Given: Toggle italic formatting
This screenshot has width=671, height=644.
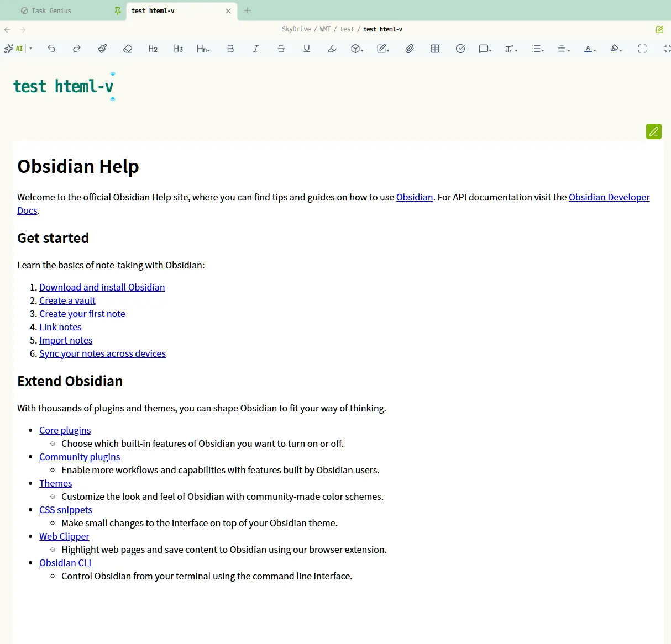Looking at the screenshot, I should [256, 49].
